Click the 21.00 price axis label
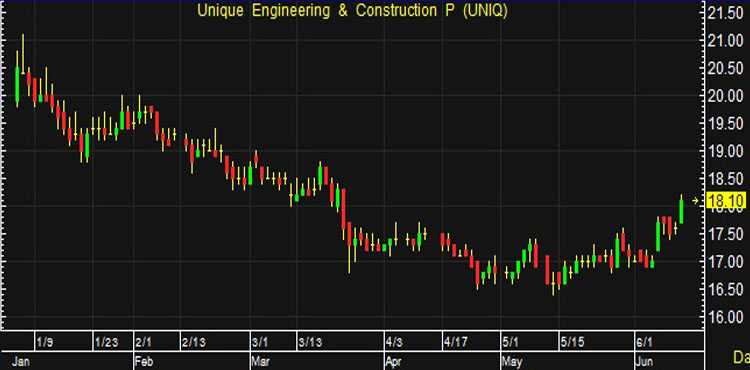Viewport: 750px width, 370px height. point(726,42)
